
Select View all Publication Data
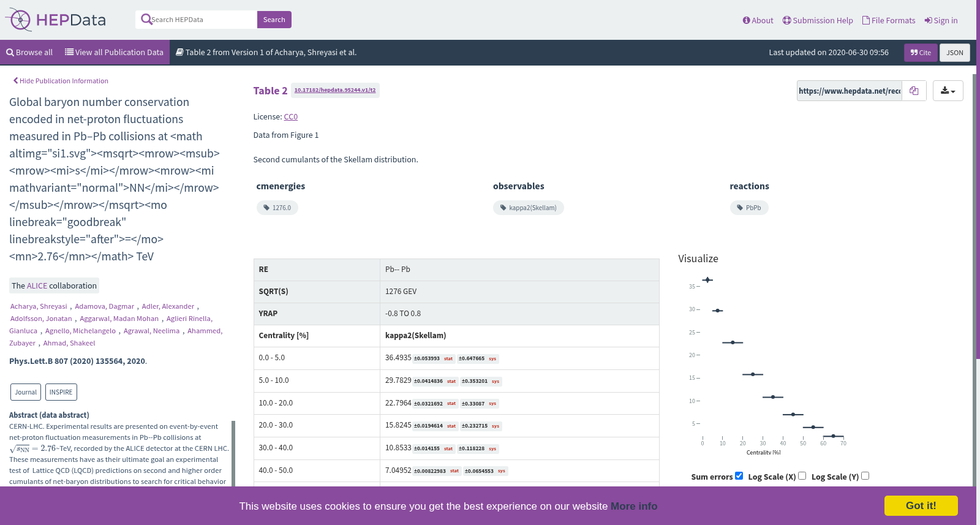(x=114, y=53)
